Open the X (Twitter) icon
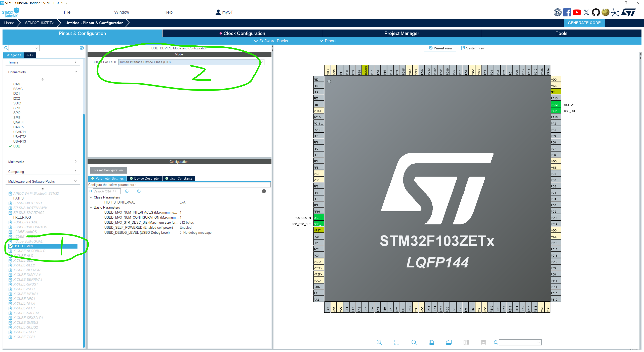The width and height of the screenshot is (644, 352). tap(586, 12)
